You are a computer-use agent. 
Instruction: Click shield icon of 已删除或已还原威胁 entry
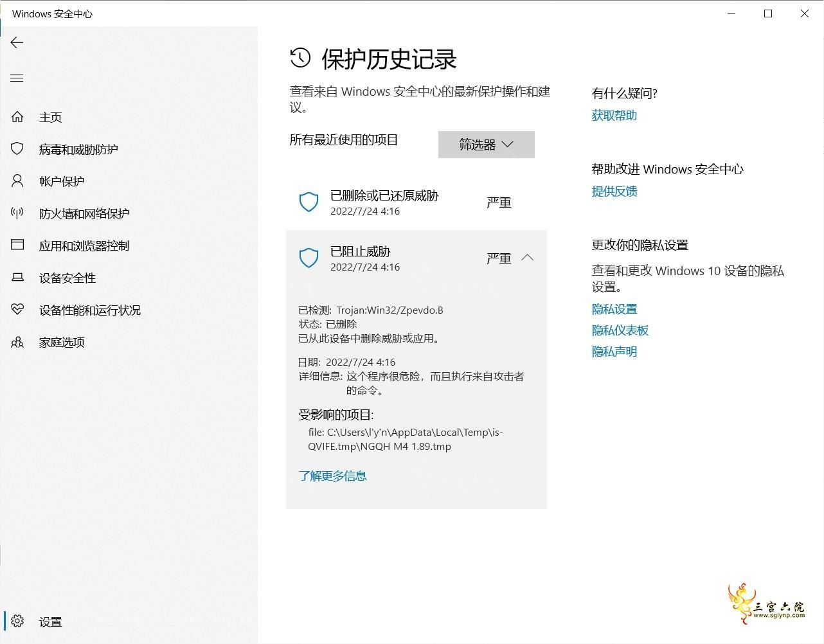pyautogui.click(x=309, y=202)
